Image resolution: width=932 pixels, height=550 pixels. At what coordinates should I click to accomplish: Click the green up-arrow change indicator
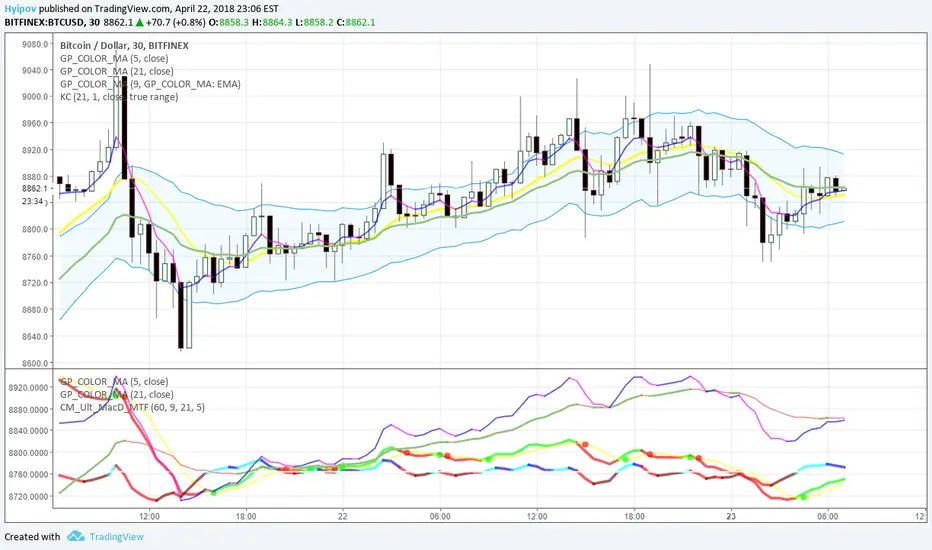click(139, 22)
